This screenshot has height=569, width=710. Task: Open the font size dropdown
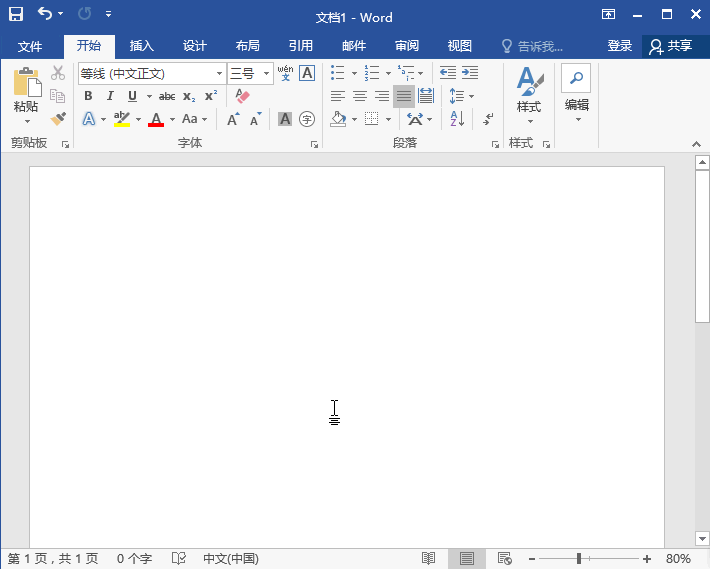point(266,74)
